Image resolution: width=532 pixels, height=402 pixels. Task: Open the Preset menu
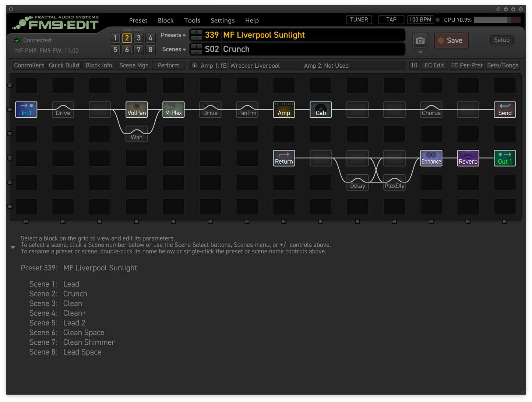[x=138, y=21]
